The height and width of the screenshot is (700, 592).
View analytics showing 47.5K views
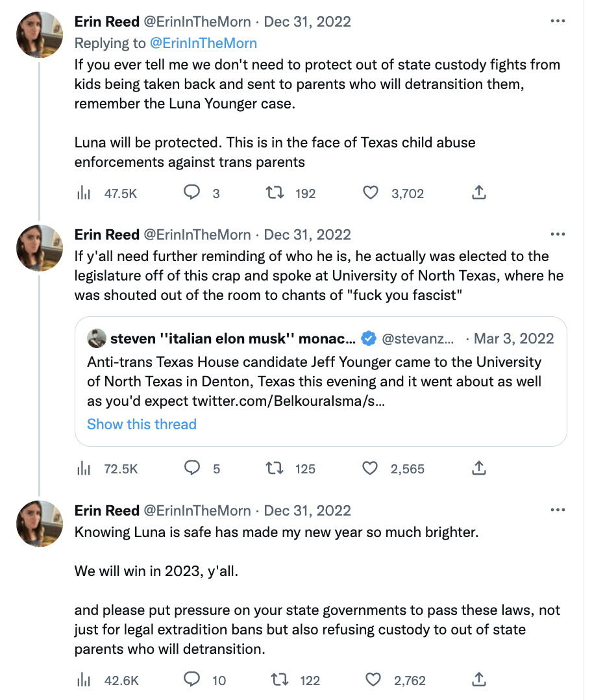click(83, 193)
